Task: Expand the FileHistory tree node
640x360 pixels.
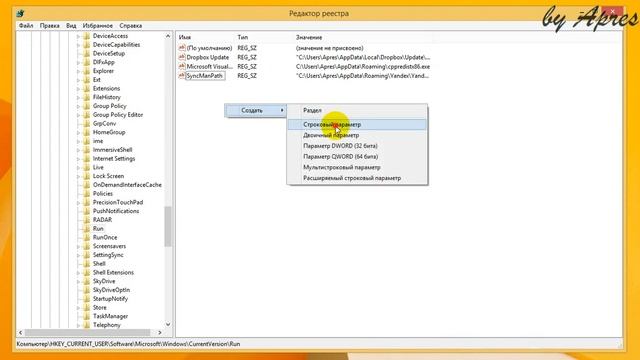Action: click(78, 97)
